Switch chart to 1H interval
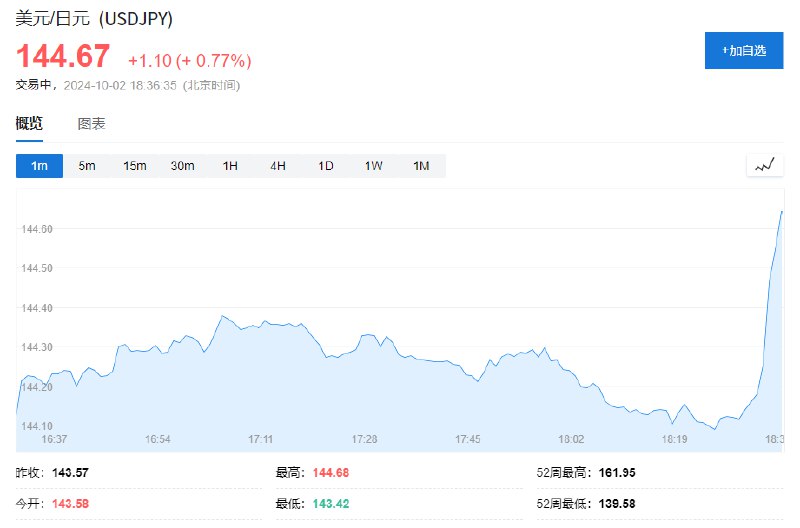The image size is (800, 528). [230, 166]
